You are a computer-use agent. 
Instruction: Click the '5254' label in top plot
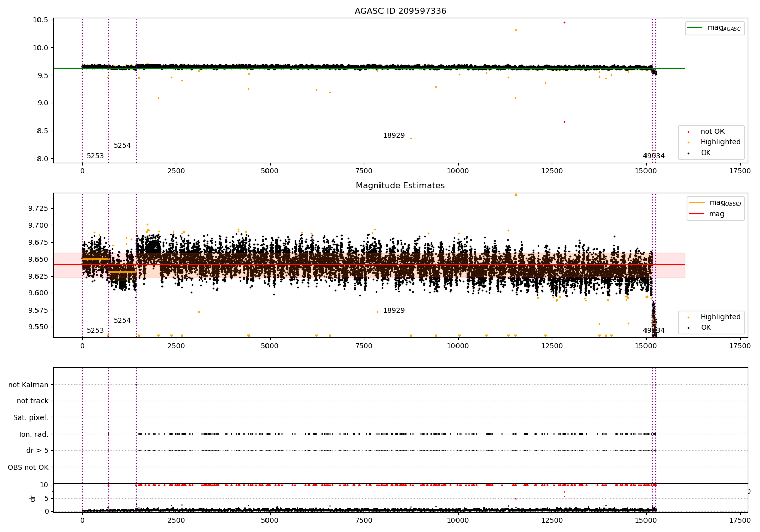coord(122,146)
